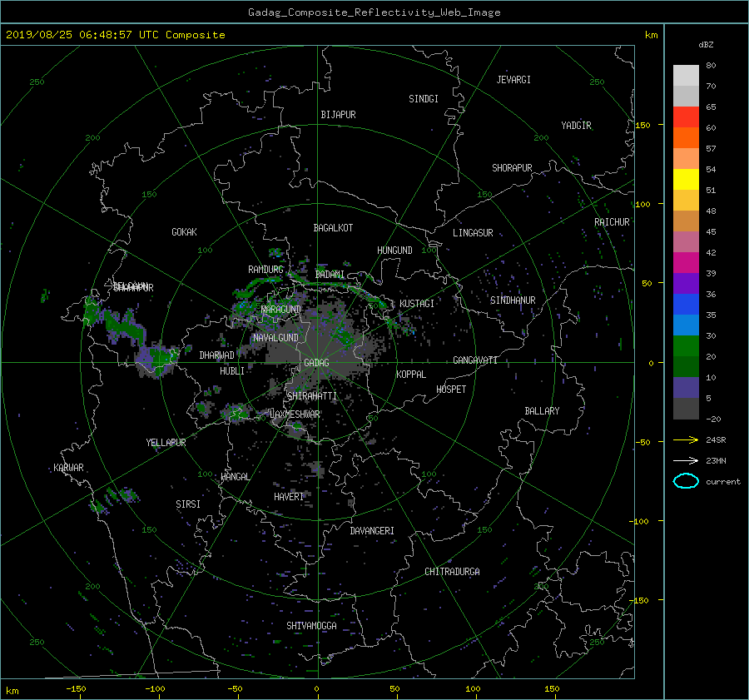Click the LAXMESHWAR label
749x700 pixels.
[x=295, y=415]
